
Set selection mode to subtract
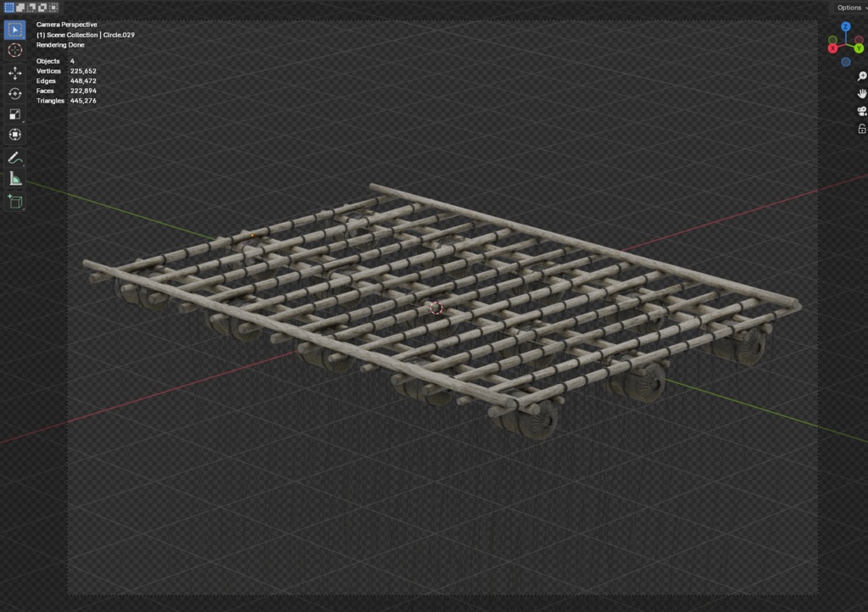[x=31, y=7]
